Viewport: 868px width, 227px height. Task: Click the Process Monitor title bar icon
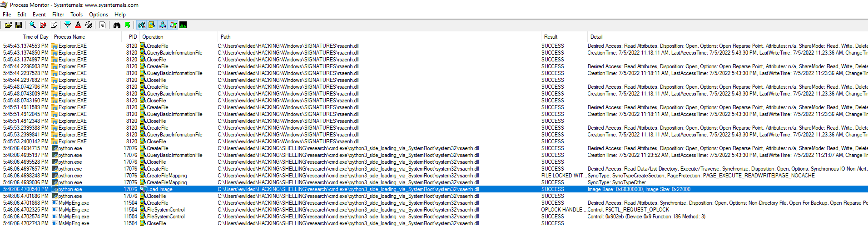coord(4,5)
